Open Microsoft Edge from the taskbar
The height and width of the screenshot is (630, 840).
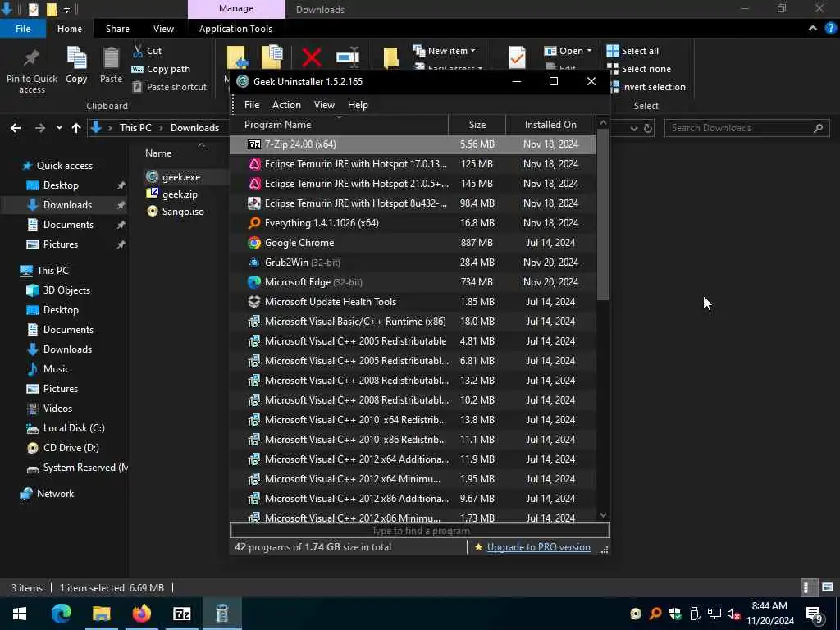point(61,614)
